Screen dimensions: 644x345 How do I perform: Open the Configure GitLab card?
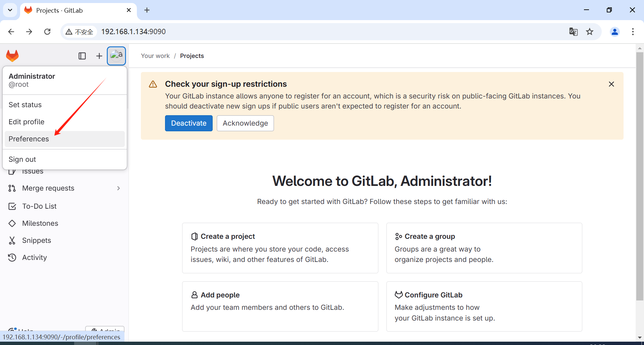(484, 306)
